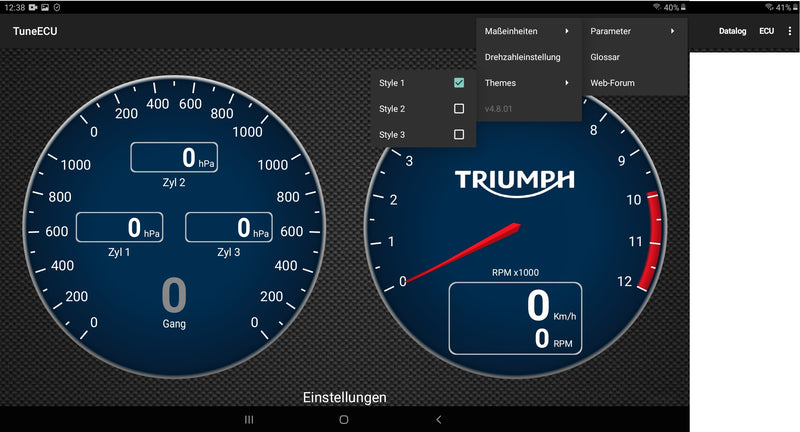Image resolution: width=800 pixels, height=432 pixels.
Task: Expand the Maßeinheiten submenu
Action: coord(528,31)
